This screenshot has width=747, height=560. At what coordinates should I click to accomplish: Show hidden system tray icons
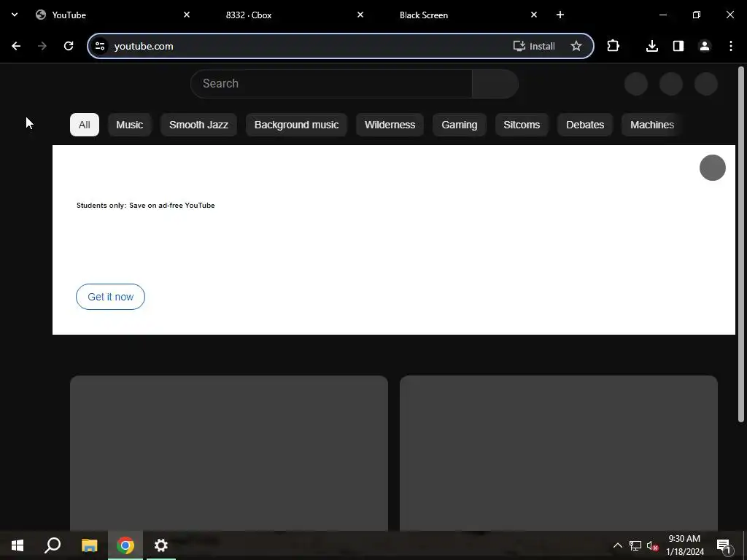tap(617, 545)
